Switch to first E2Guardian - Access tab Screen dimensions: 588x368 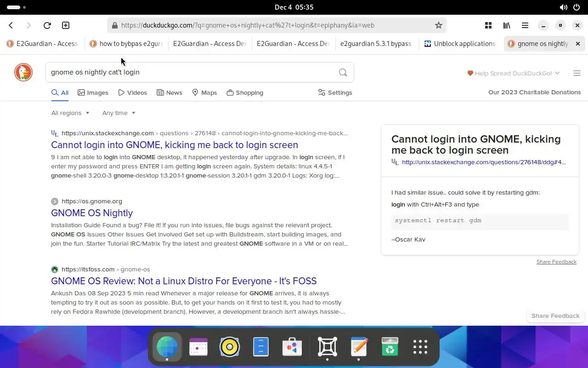click(x=42, y=44)
